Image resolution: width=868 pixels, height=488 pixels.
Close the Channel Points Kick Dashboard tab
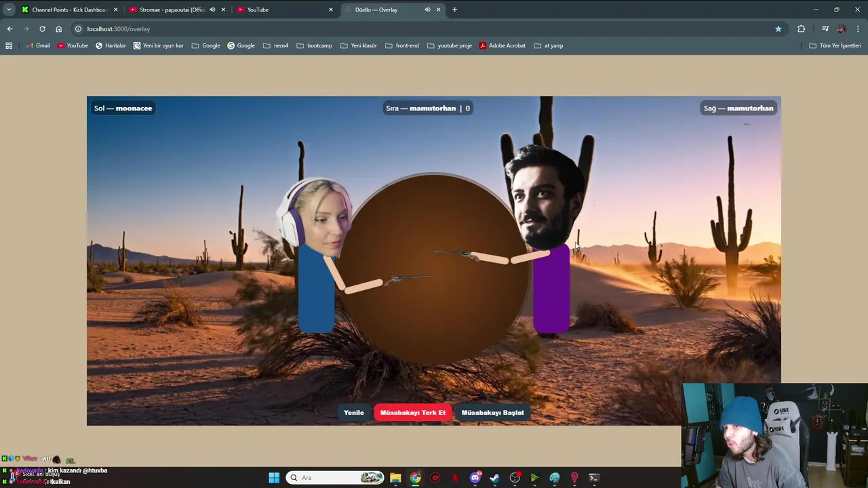click(115, 9)
